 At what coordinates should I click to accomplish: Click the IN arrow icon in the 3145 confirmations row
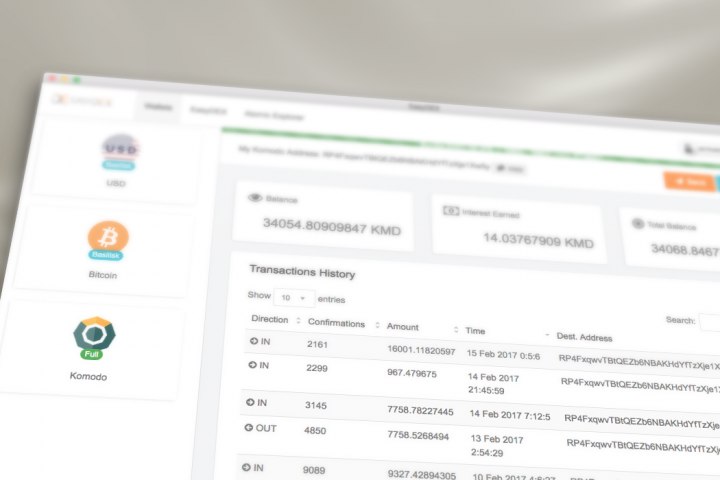point(250,402)
